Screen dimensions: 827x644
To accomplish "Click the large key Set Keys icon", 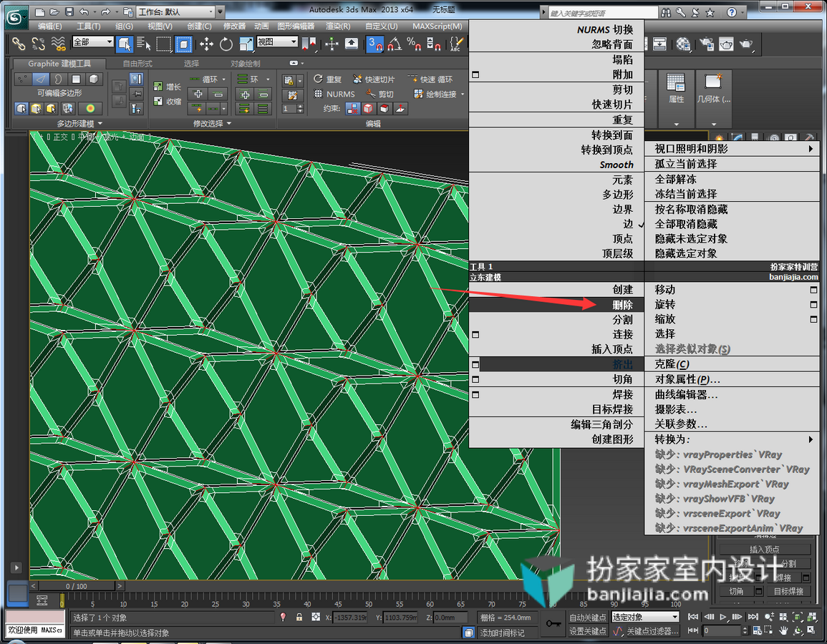I will 553,623.
